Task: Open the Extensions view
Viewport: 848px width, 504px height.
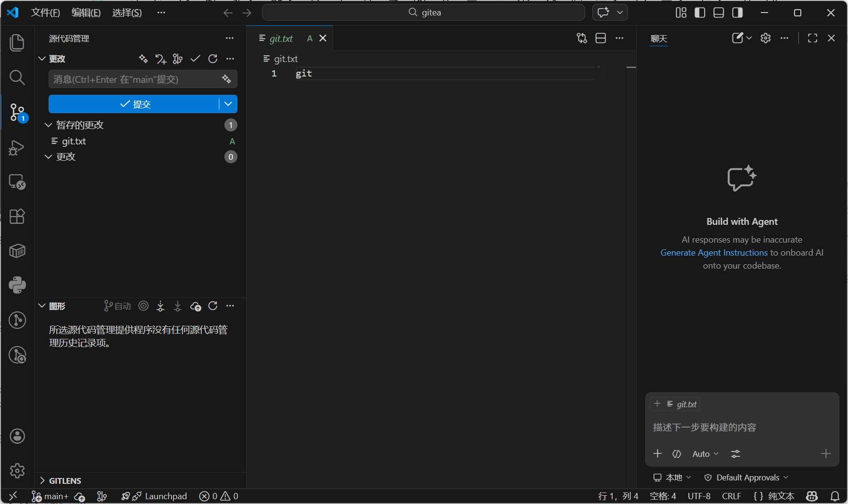Action: pos(17,217)
